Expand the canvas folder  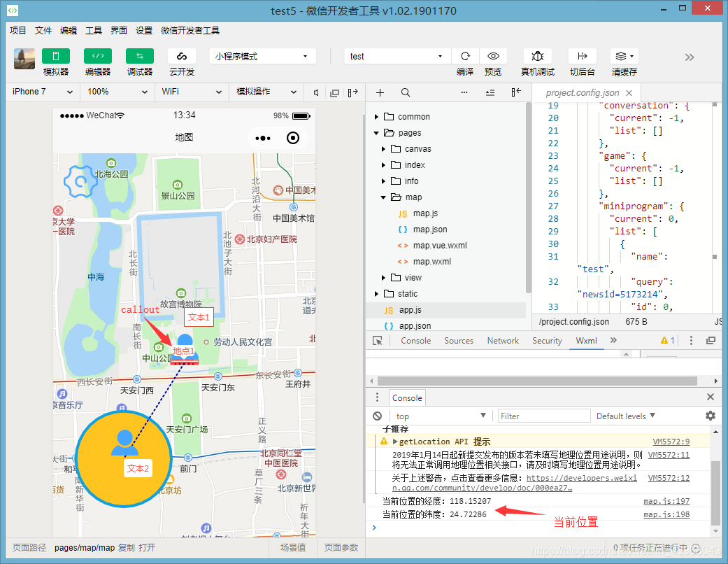[383, 149]
